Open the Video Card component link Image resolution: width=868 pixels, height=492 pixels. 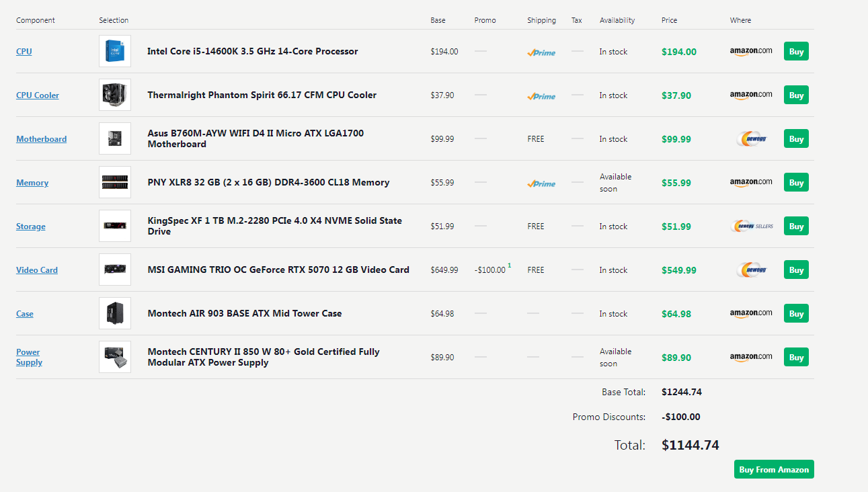coord(37,270)
